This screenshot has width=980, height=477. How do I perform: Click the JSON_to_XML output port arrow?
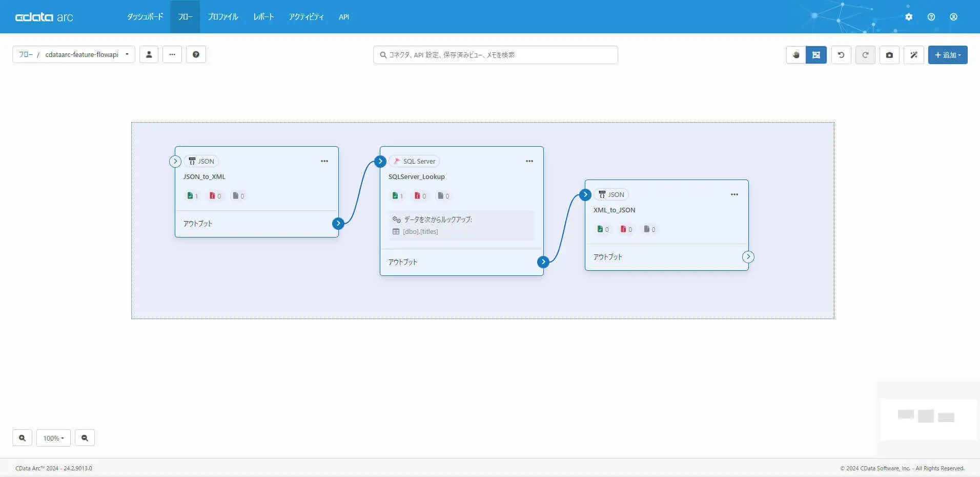tap(338, 224)
